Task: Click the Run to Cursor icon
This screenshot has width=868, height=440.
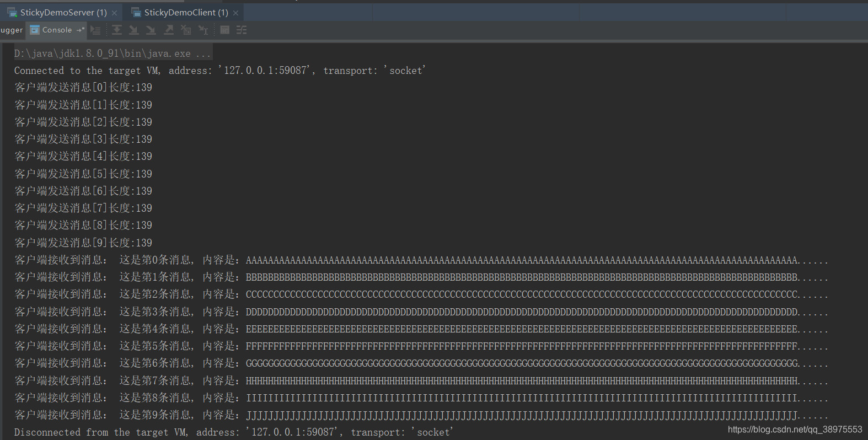Action: (x=203, y=30)
